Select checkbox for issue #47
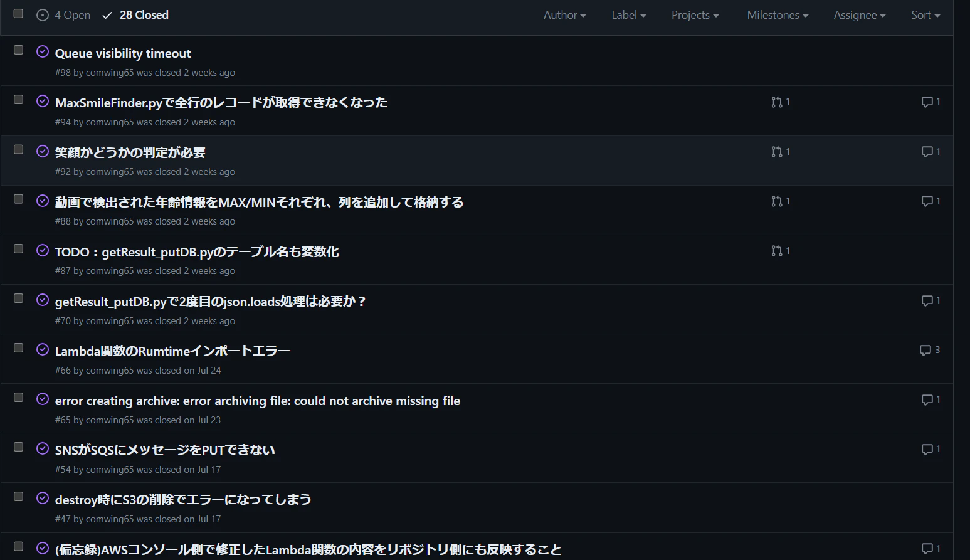The width and height of the screenshot is (970, 560). tap(18, 496)
